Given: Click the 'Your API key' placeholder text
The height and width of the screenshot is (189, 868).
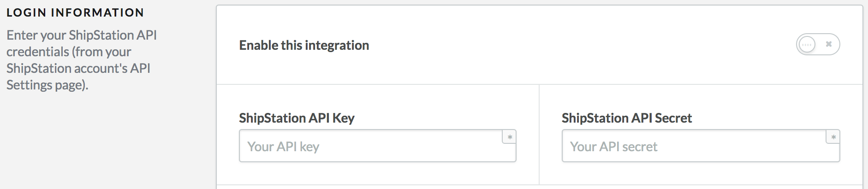Looking at the screenshot, I should coord(283,147).
